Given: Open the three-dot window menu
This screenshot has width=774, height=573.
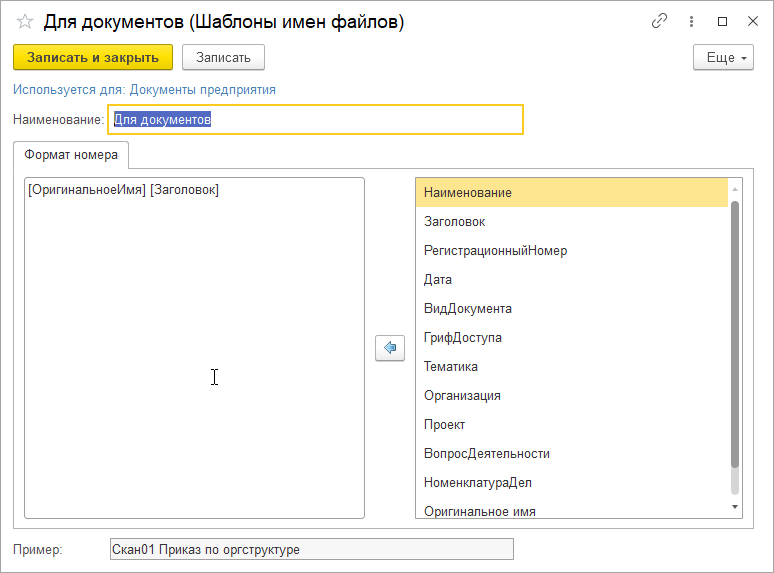Looking at the screenshot, I should click(691, 21).
